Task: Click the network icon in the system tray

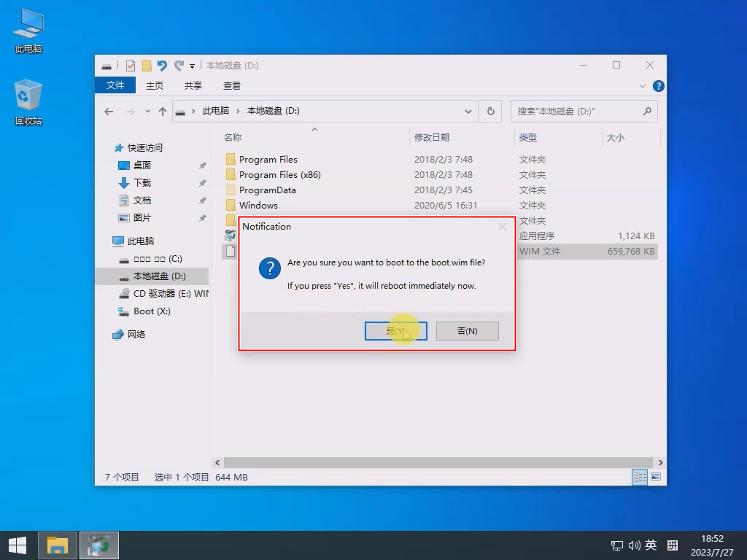Action: point(617,545)
